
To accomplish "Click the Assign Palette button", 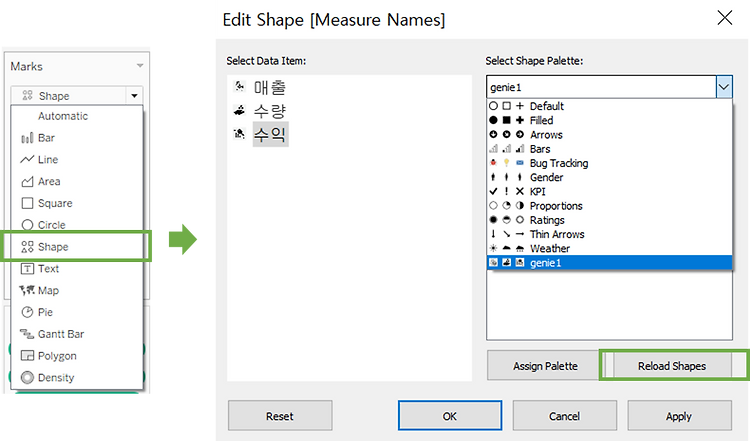I will tap(545, 366).
